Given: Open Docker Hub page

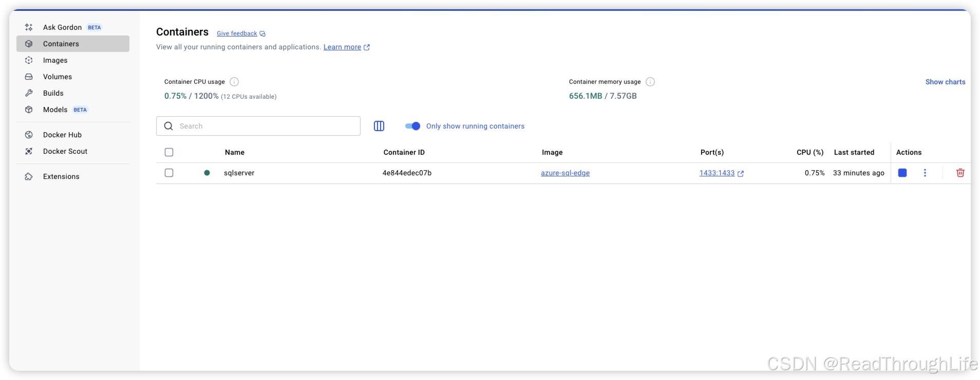Looking at the screenshot, I should (72, 135).
